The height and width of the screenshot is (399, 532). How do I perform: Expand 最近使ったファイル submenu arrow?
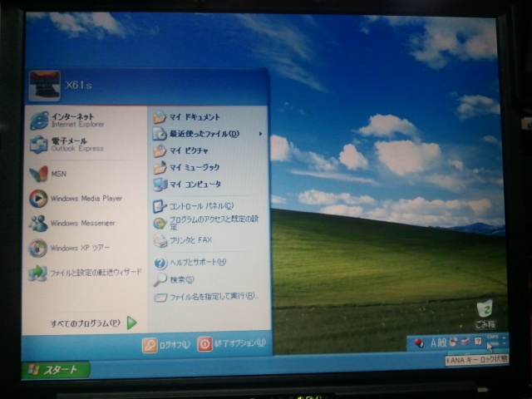(x=260, y=134)
